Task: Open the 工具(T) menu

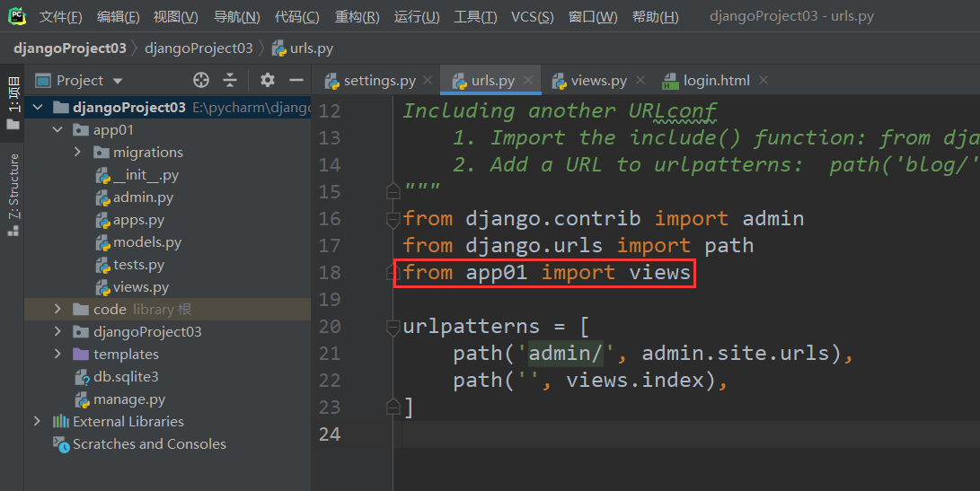Action: pyautogui.click(x=475, y=17)
